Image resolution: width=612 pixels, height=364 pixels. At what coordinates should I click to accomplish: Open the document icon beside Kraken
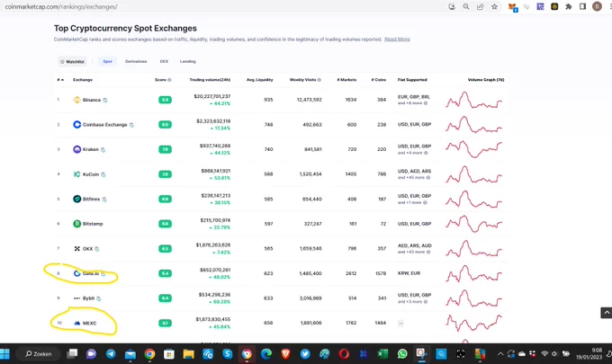[x=103, y=150]
